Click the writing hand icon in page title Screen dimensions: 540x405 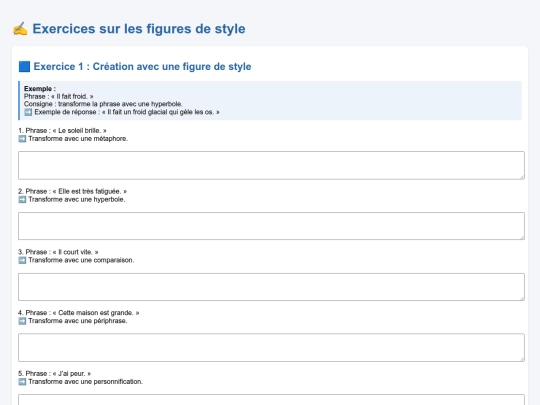20,29
